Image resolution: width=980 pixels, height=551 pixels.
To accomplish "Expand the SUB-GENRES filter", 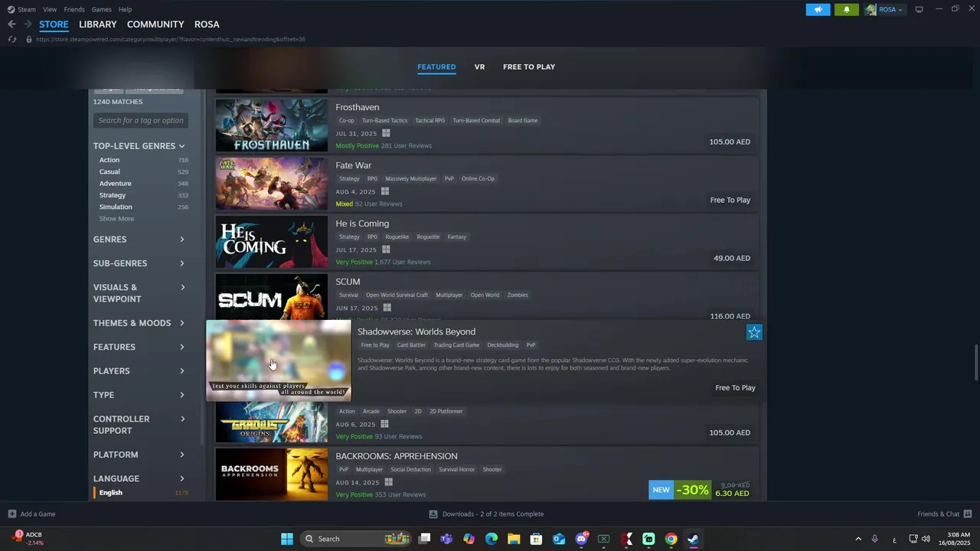I will 139,263.
